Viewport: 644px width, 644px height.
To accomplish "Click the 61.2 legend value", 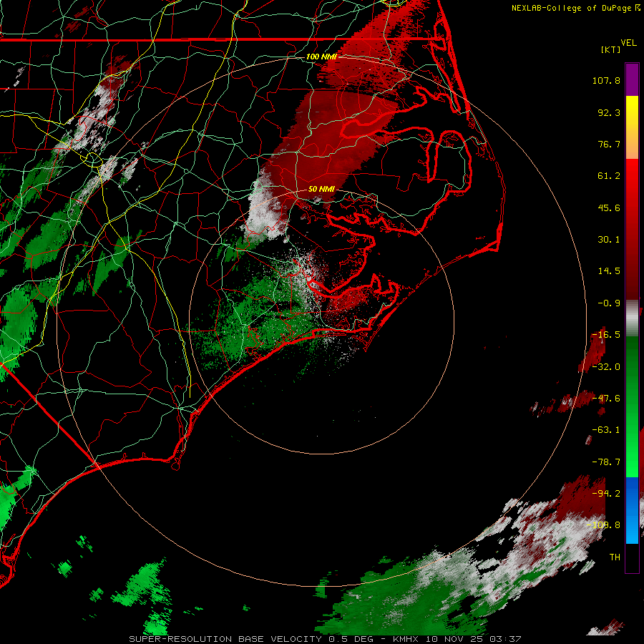I will (609, 176).
